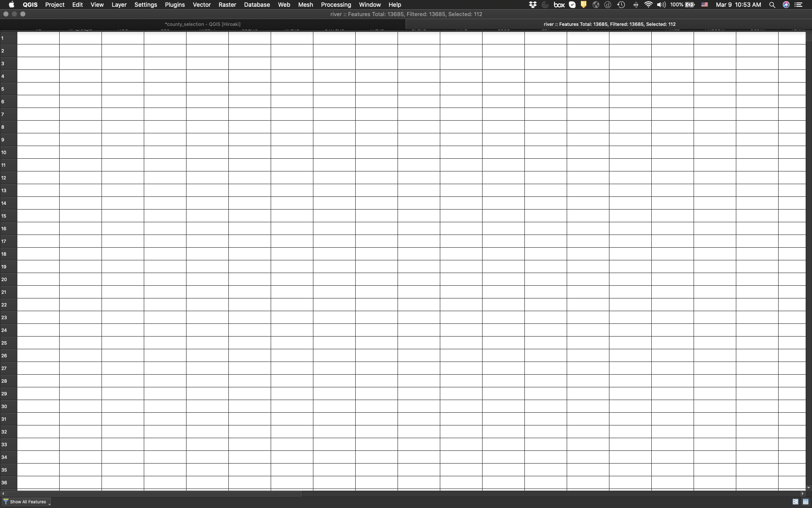Click the Plugins menu item
This screenshot has height=508, width=812.
click(174, 5)
